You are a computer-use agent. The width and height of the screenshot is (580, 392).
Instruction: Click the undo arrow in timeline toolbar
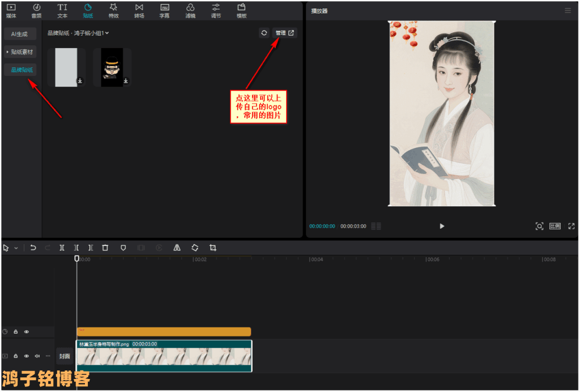(x=33, y=248)
